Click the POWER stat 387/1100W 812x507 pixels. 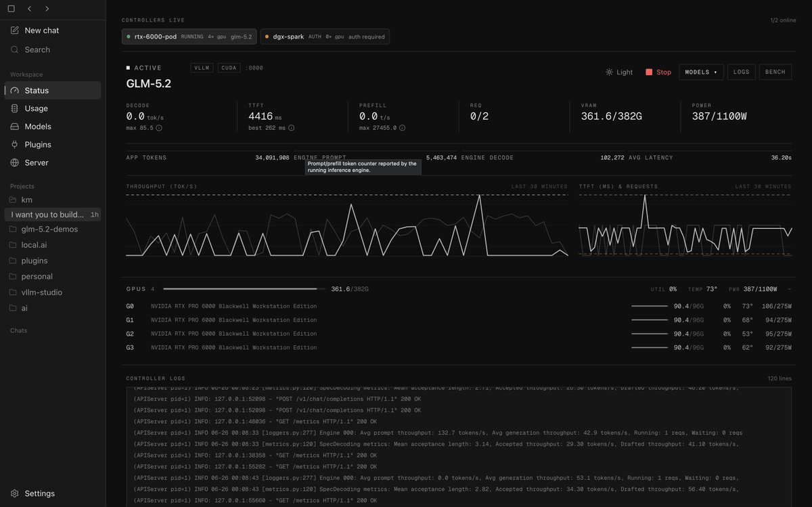pyautogui.click(x=719, y=116)
